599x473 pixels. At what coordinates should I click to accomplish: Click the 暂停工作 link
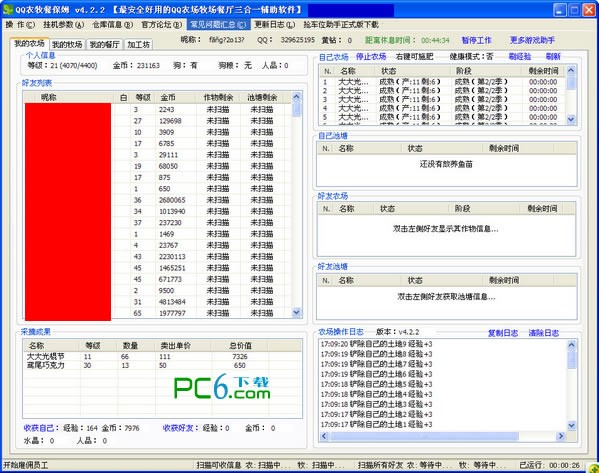pos(476,40)
